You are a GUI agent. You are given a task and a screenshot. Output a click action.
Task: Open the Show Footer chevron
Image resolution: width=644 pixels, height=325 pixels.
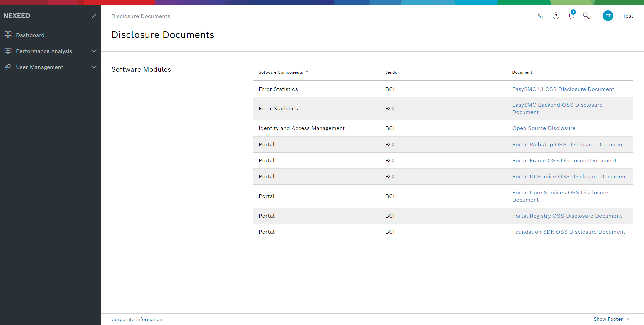pyautogui.click(x=629, y=319)
